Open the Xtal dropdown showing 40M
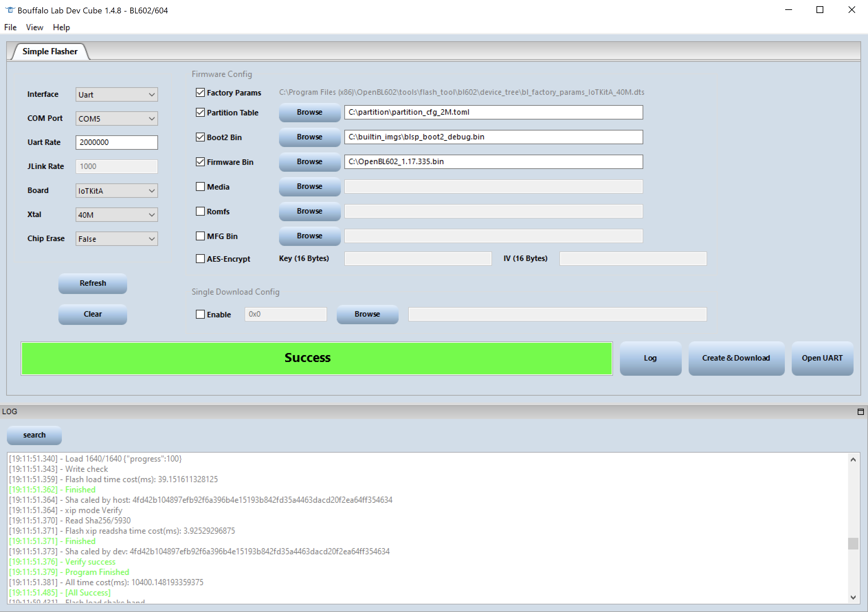Image resolution: width=868 pixels, height=612 pixels. pos(116,215)
